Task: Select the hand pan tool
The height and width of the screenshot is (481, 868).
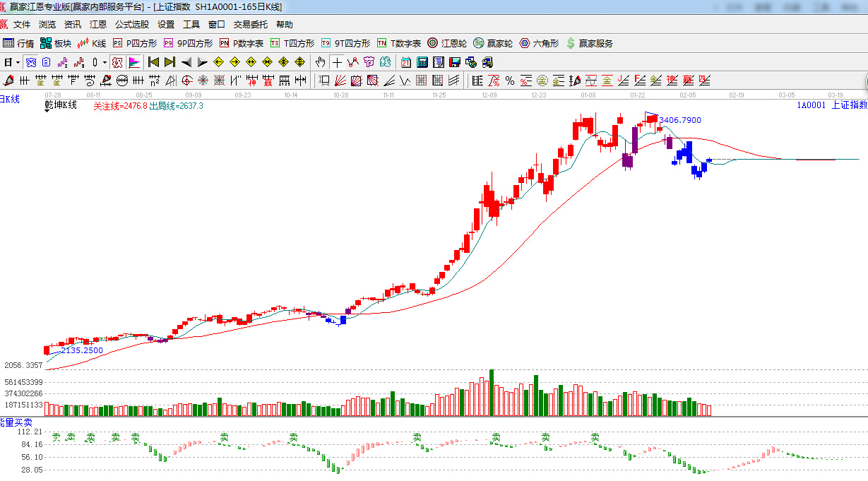Action: [321, 62]
